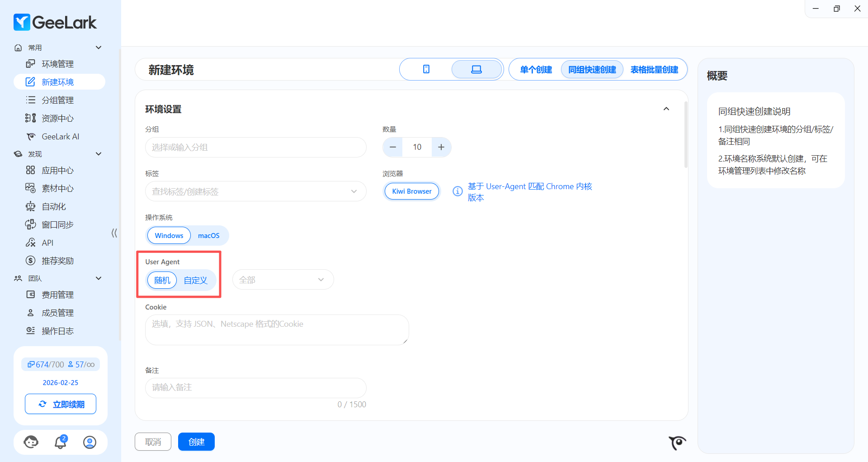Collapse the 环境设置 section
Image resolution: width=868 pixels, height=462 pixels.
(x=666, y=109)
